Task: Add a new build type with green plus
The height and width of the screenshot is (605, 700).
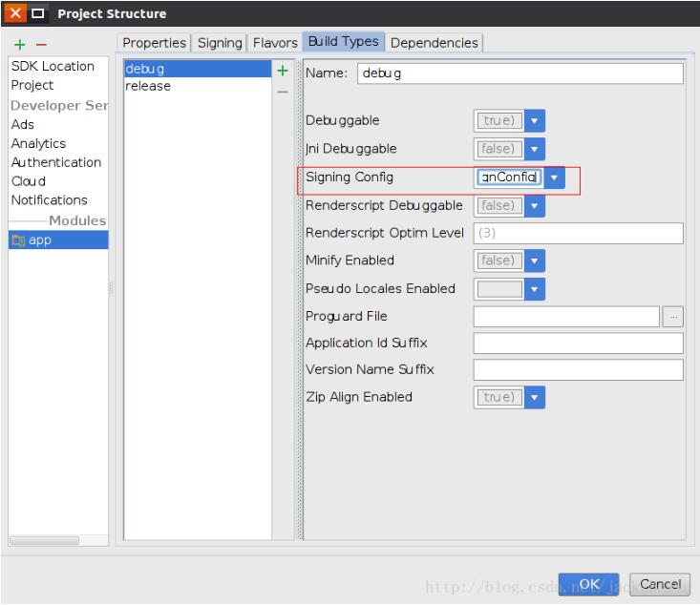Action: [283, 71]
